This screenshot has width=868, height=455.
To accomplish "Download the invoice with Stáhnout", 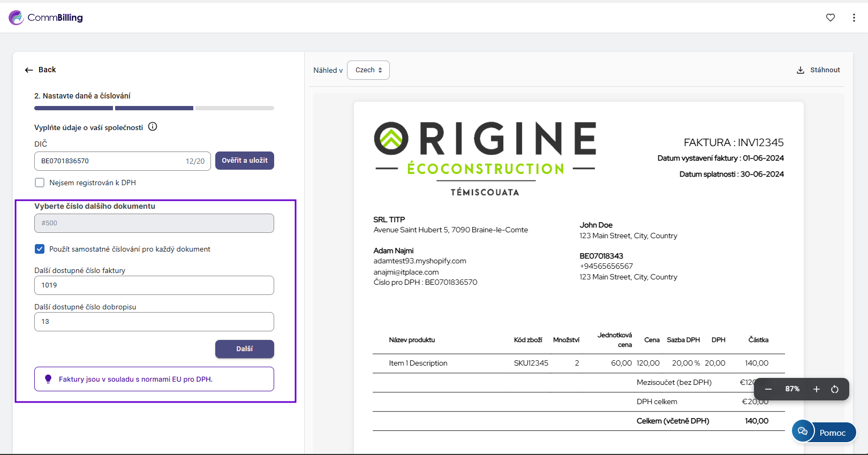I will point(818,70).
